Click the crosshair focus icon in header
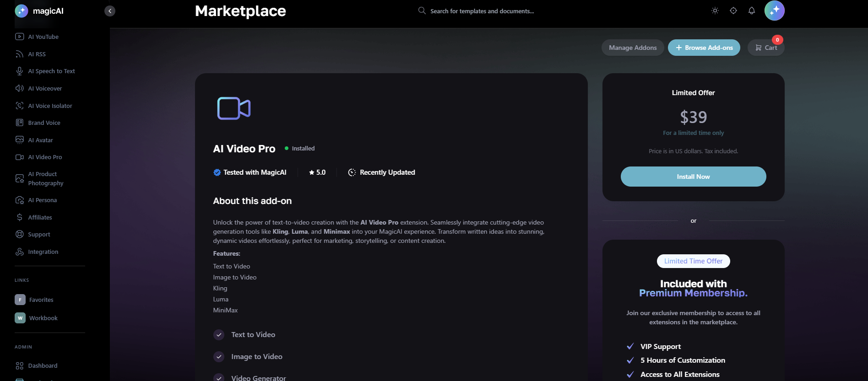 point(733,11)
